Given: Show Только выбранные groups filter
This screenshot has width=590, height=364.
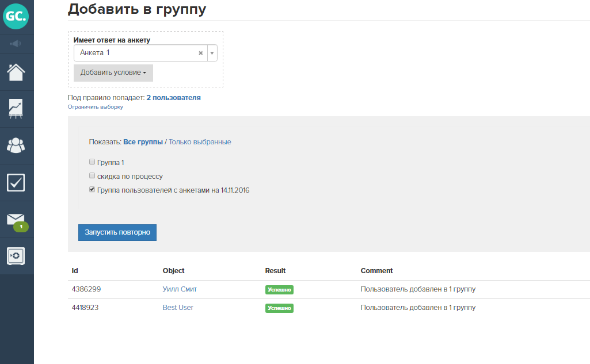Looking at the screenshot, I should tap(200, 142).
